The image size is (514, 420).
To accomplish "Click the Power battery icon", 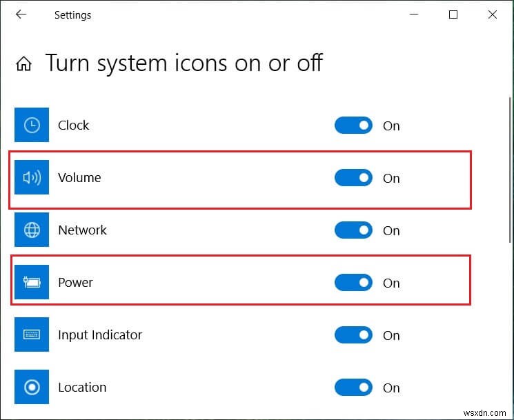I will (x=32, y=283).
